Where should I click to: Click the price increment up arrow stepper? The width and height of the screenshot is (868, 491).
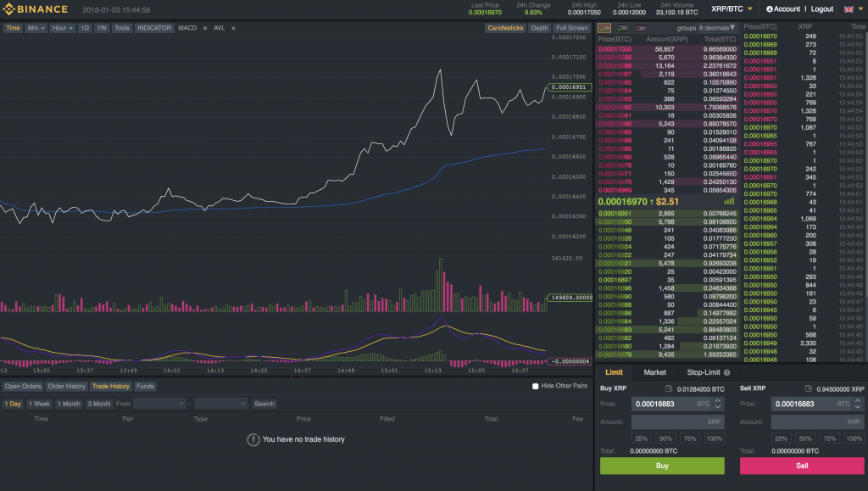(x=718, y=399)
